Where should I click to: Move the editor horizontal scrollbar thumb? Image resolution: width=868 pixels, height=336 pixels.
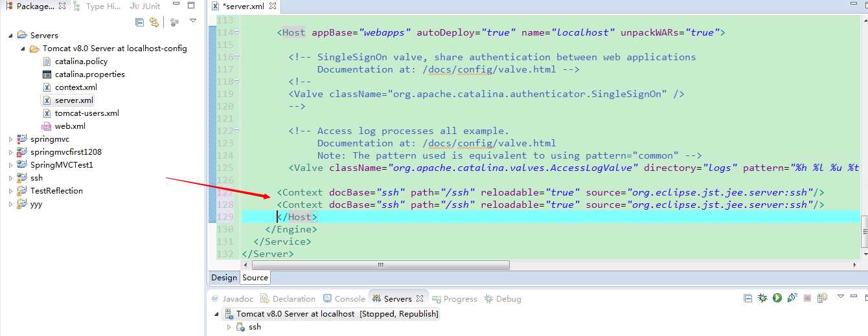click(x=380, y=265)
